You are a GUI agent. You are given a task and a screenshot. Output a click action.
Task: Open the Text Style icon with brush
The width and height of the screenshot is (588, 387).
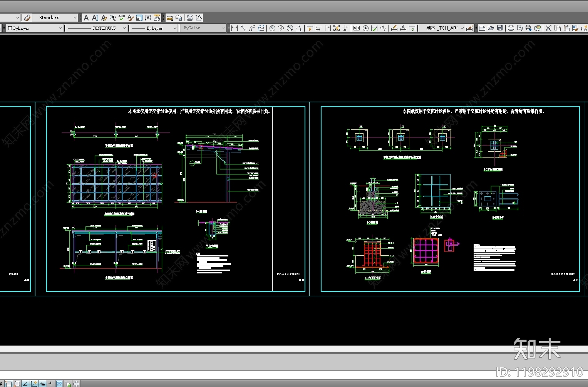coord(131,18)
